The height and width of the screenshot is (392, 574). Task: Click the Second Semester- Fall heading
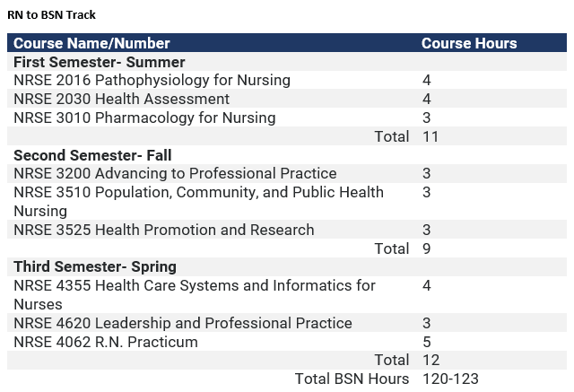tap(92, 155)
